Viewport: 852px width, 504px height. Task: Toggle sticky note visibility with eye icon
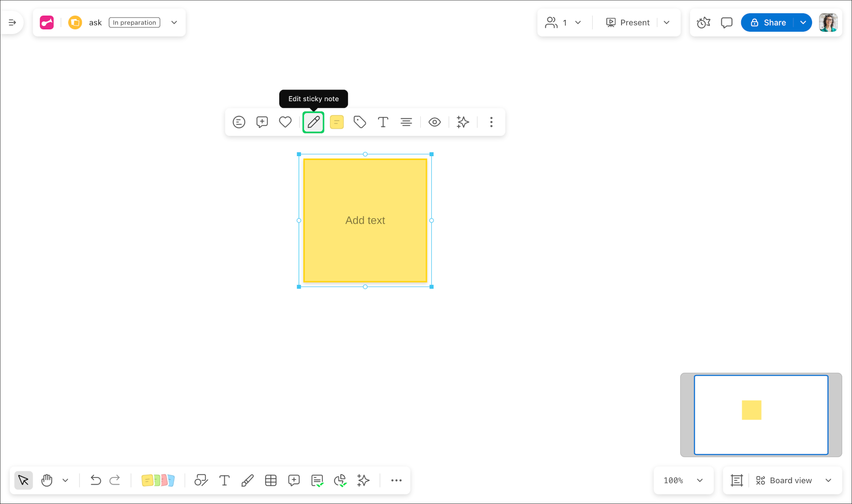(435, 122)
